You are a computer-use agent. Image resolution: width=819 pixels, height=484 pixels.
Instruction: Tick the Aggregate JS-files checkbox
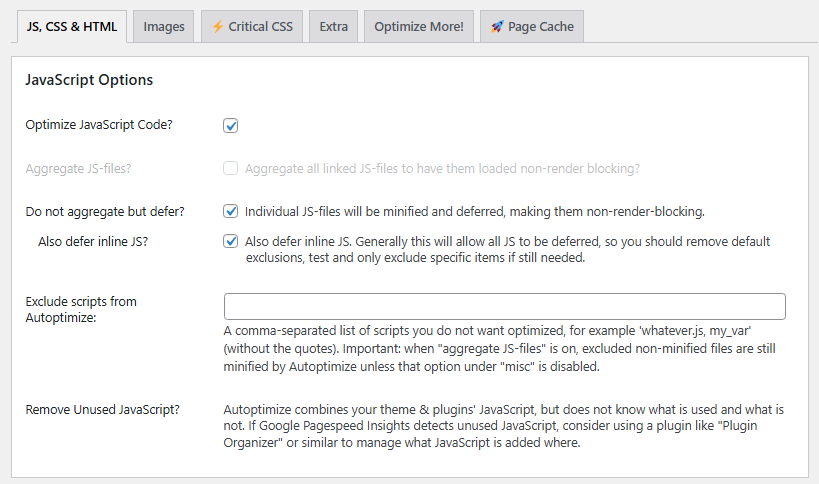(x=231, y=169)
